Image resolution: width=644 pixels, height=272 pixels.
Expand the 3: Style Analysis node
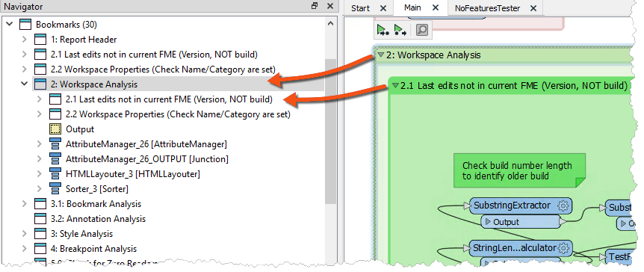[x=25, y=234]
